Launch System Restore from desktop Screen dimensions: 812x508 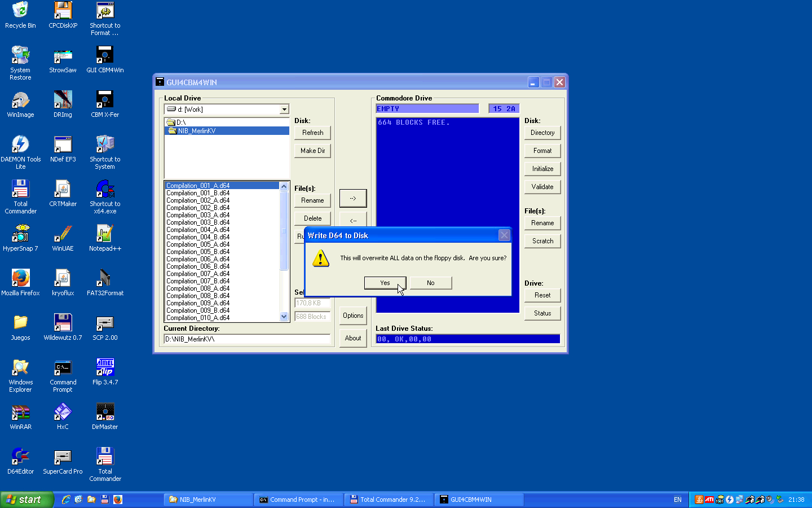[20, 63]
